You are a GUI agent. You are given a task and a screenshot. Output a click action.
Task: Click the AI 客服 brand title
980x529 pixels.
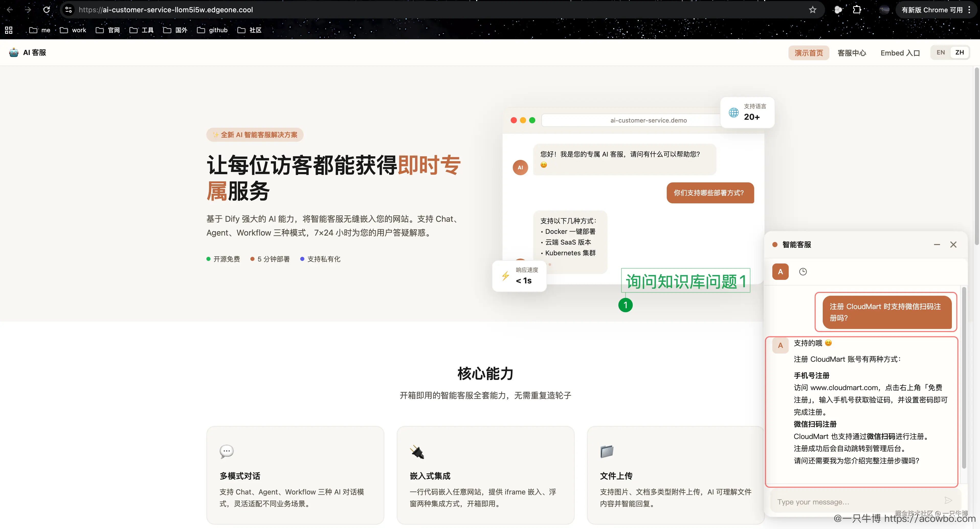pos(35,52)
